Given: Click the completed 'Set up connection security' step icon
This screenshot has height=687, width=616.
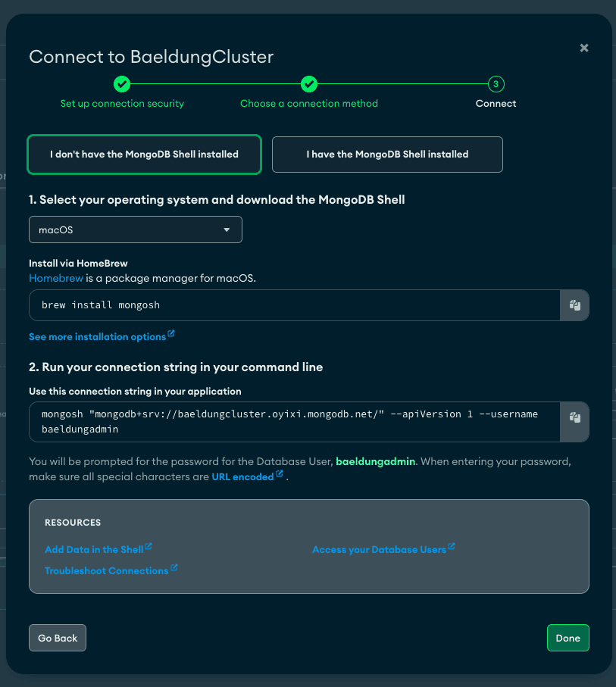Looking at the screenshot, I should click(122, 83).
